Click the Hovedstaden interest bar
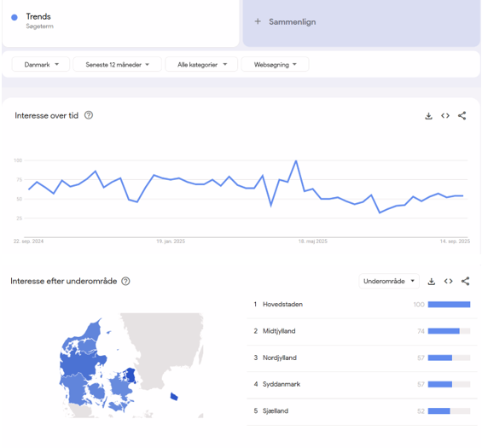This screenshot has width=482, height=448. 449,305
